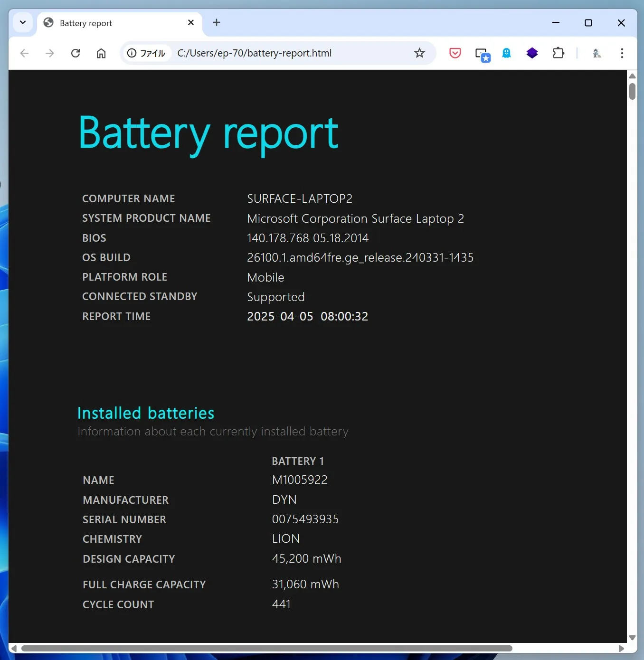The image size is (644, 660).
Task: Go to the browser home page
Action: pyautogui.click(x=101, y=53)
